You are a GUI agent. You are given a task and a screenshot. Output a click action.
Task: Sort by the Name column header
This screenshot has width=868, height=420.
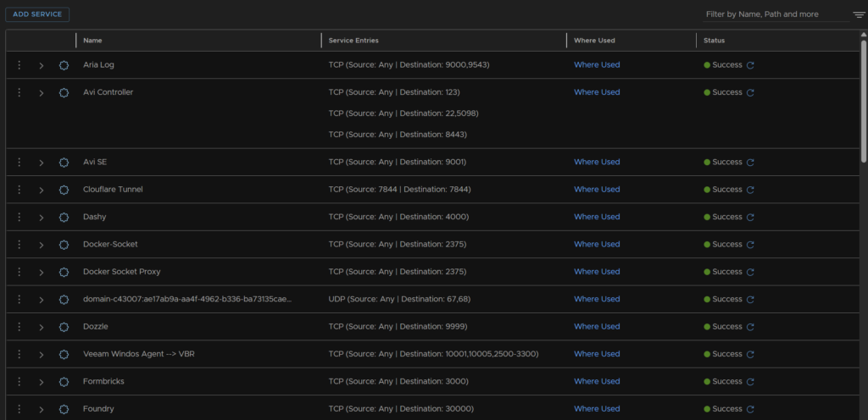[93, 41]
